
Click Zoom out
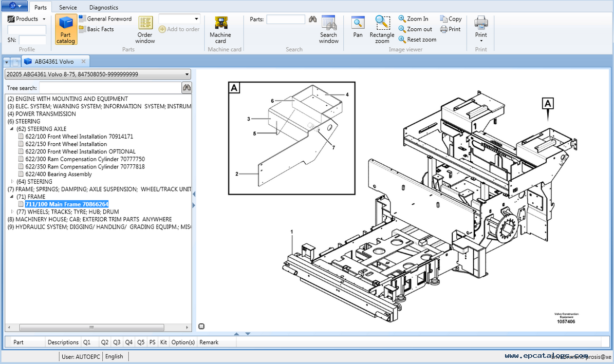415,29
